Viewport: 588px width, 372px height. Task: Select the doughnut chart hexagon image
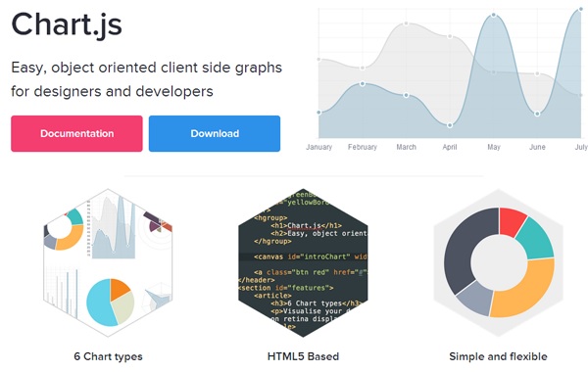(x=499, y=263)
